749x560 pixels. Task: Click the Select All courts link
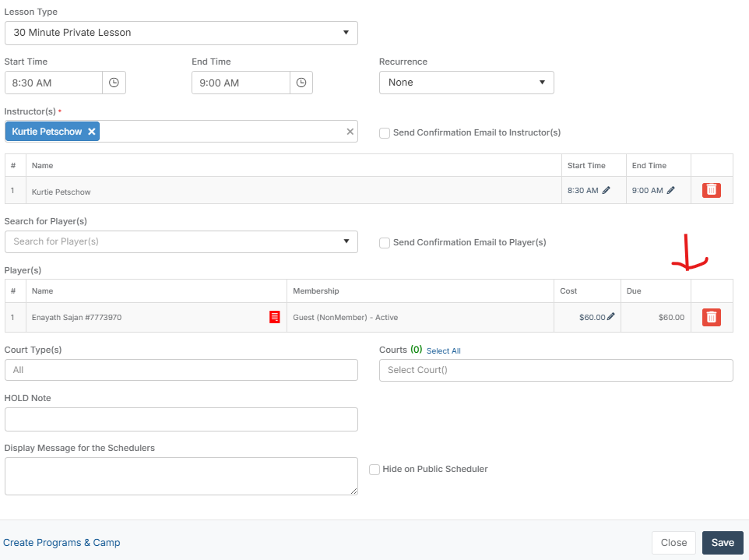tap(443, 350)
